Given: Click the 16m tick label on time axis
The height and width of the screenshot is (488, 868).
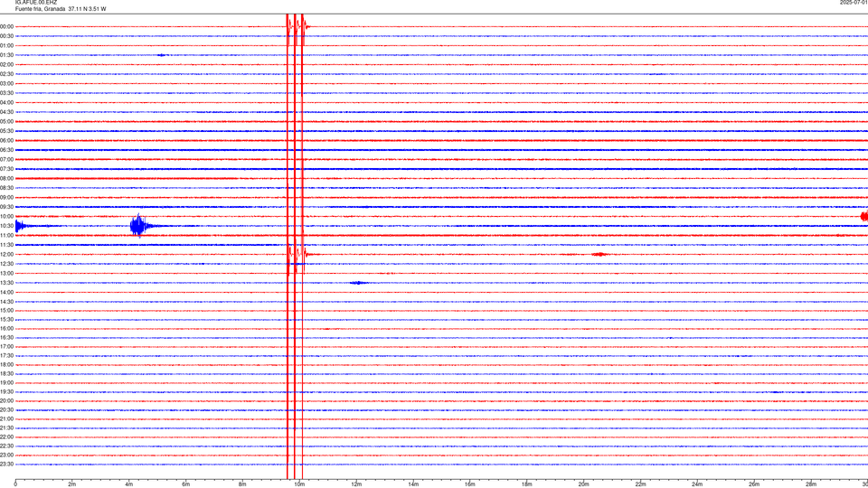Looking at the screenshot, I should coord(470,484).
